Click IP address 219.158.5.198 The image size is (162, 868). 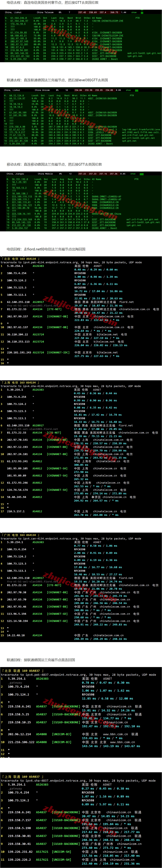pyautogui.click(x=19, y=828)
